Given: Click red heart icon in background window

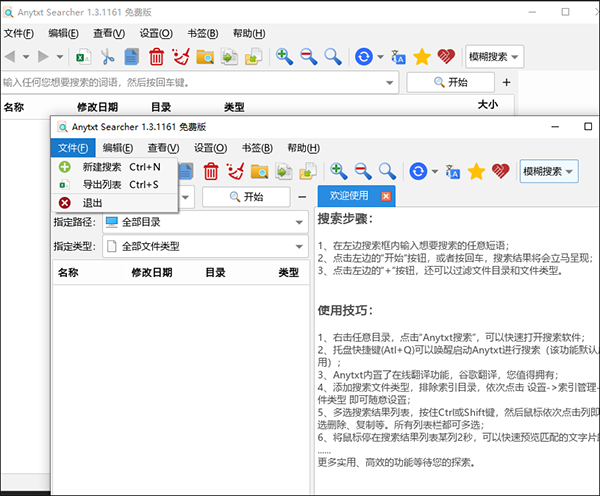Looking at the screenshot, I should (x=446, y=57).
